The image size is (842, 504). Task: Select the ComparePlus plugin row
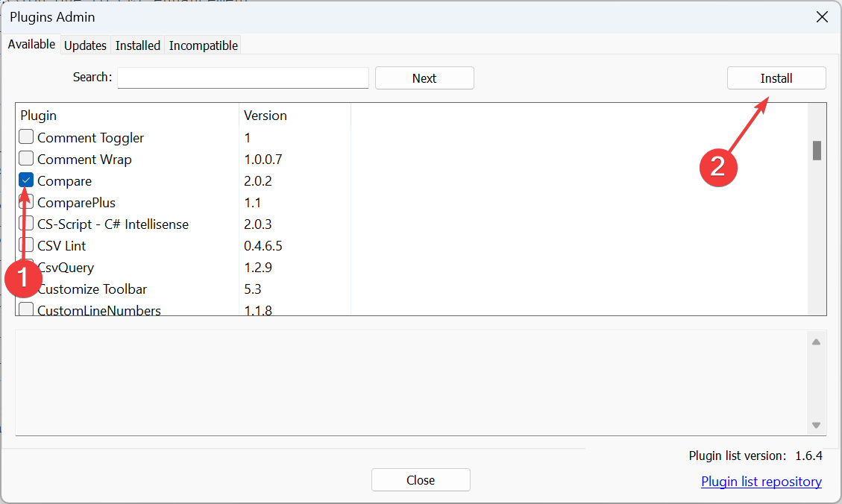pos(76,203)
